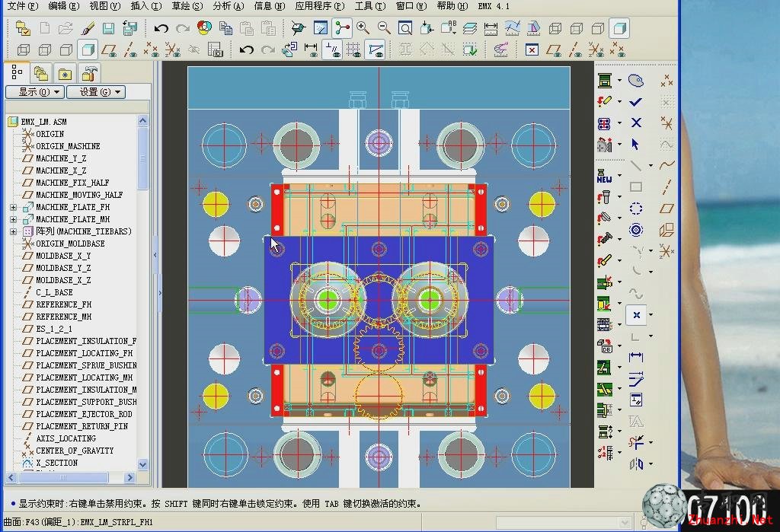This screenshot has height=532, width=780.
Task: Select CENTER_OF_GRAVITY in the model tree
Action: click(75, 451)
